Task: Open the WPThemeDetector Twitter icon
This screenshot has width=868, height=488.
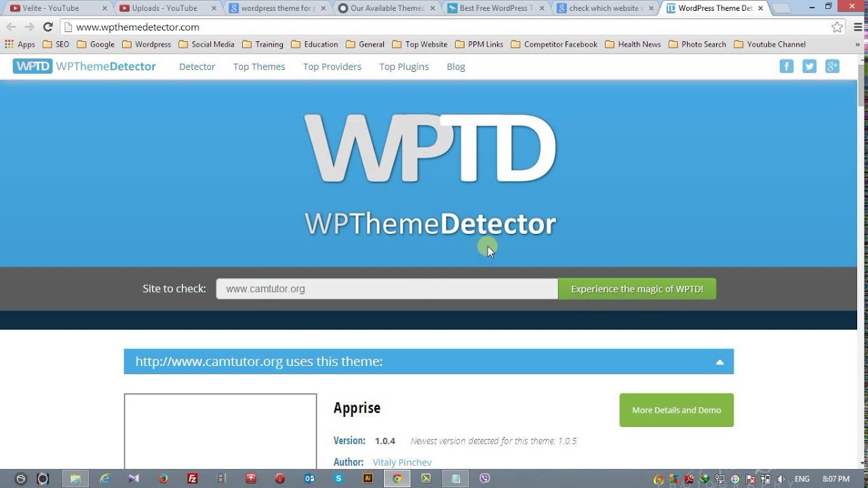Action: (x=809, y=66)
